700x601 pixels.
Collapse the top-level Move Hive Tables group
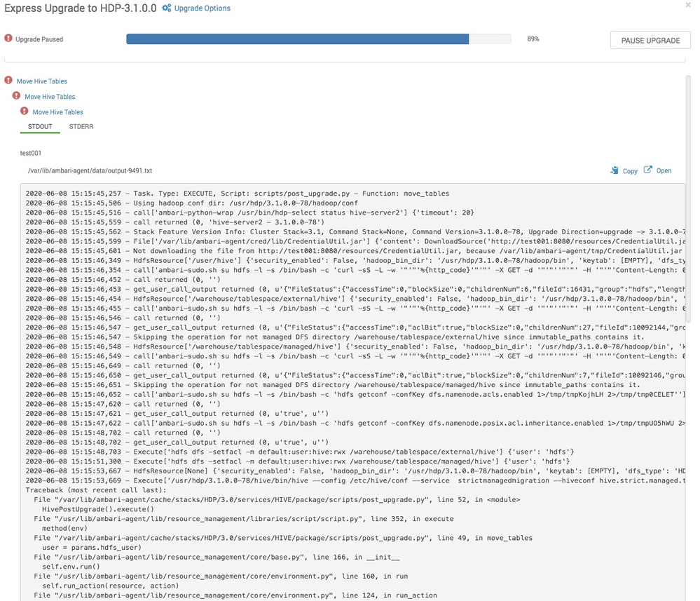(42, 81)
